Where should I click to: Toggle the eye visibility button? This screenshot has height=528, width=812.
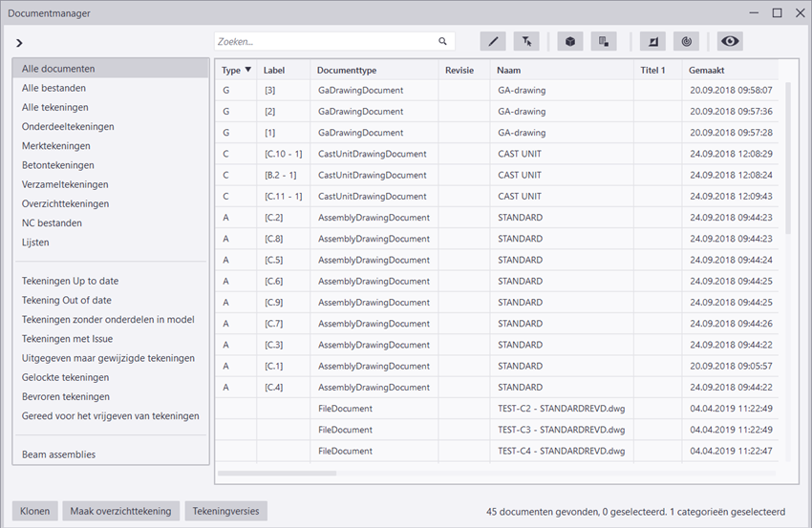[x=731, y=41]
